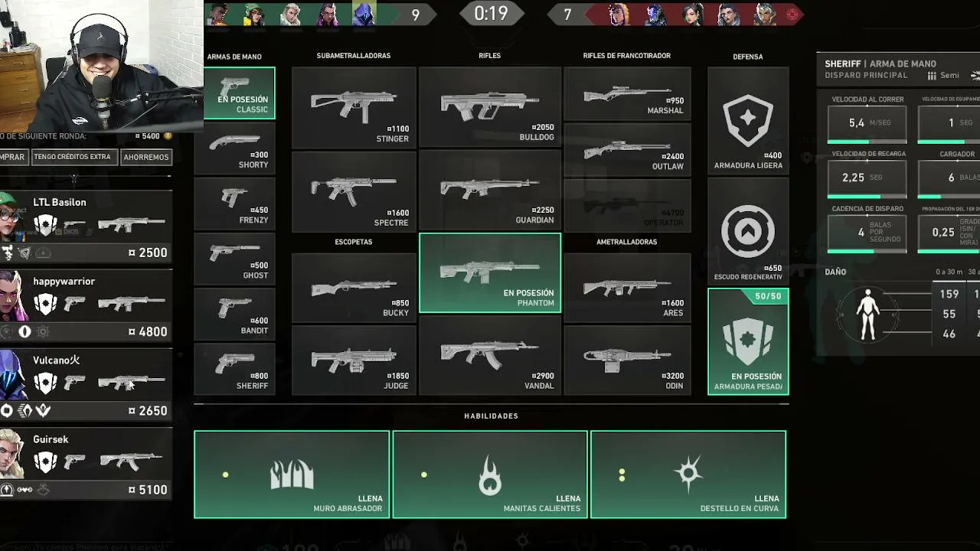
Task: Purchase the Outlaw sniper rifle
Action: point(627,149)
